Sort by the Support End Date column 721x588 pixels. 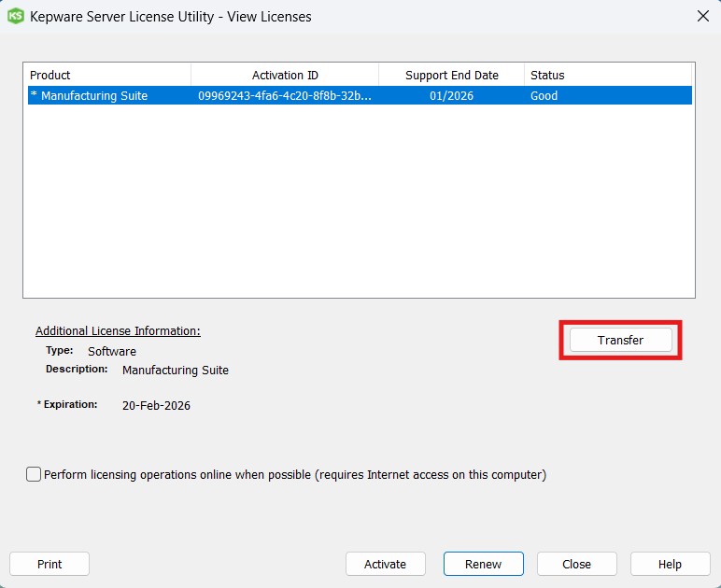451,75
